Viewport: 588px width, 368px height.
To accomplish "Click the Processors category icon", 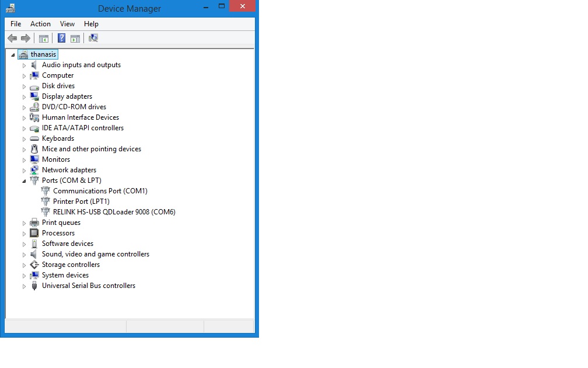I will [34, 233].
